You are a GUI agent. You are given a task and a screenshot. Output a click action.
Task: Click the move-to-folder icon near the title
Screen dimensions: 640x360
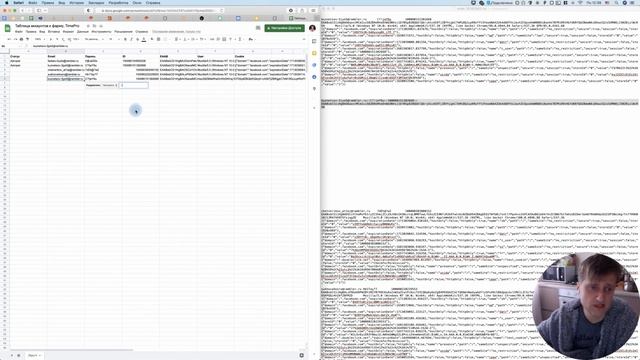click(x=94, y=26)
